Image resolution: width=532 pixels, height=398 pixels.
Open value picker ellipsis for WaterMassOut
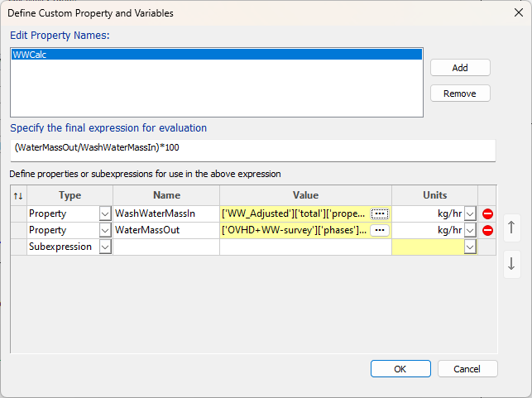click(379, 230)
